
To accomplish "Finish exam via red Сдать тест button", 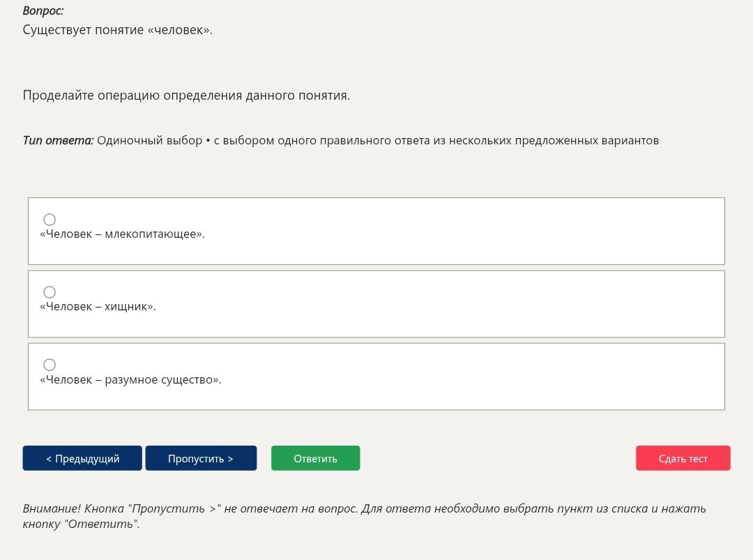I will point(683,458).
